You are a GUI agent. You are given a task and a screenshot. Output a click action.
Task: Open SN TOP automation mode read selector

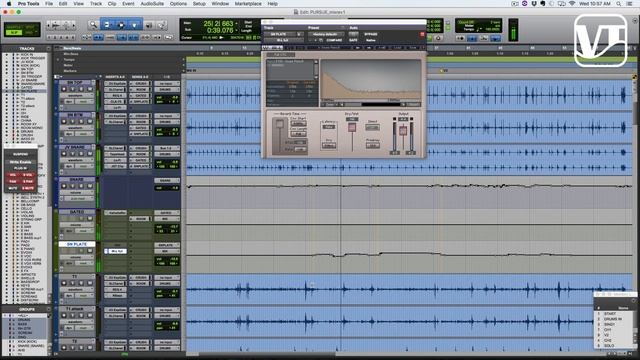(84, 102)
